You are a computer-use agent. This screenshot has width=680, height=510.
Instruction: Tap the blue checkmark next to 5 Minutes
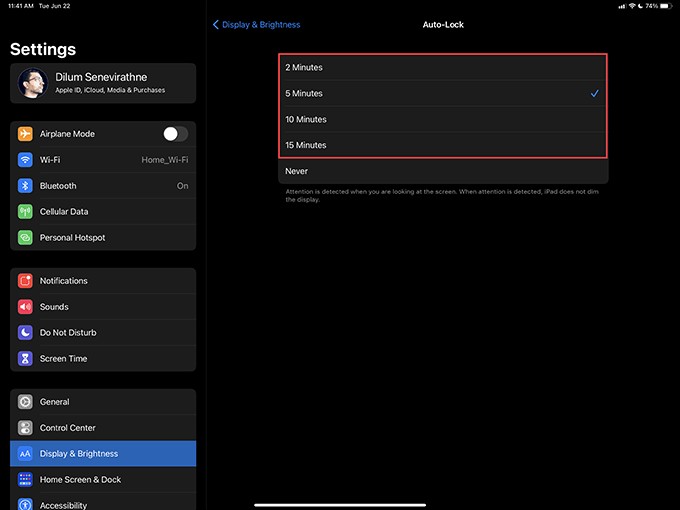click(595, 93)
